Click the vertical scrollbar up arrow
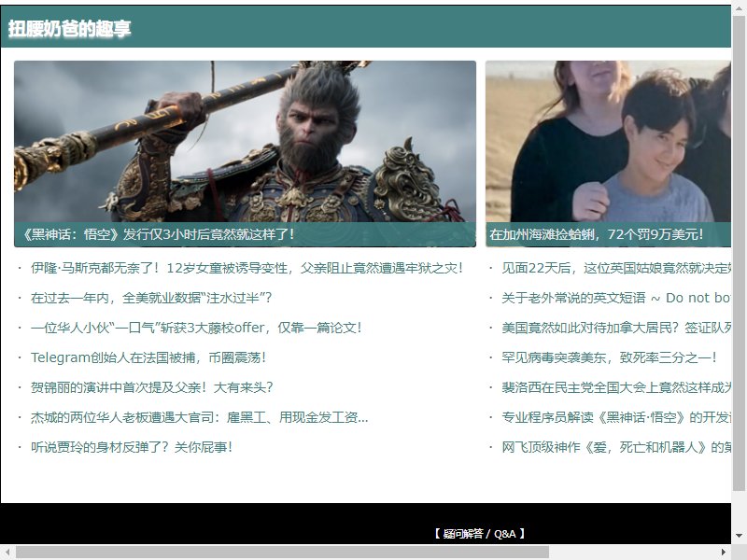The image size is (747, 560). (739, 7)
